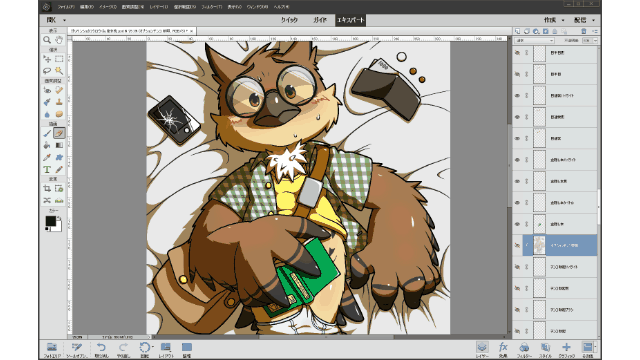Select the Gradient tool

(x=59, y=145)
